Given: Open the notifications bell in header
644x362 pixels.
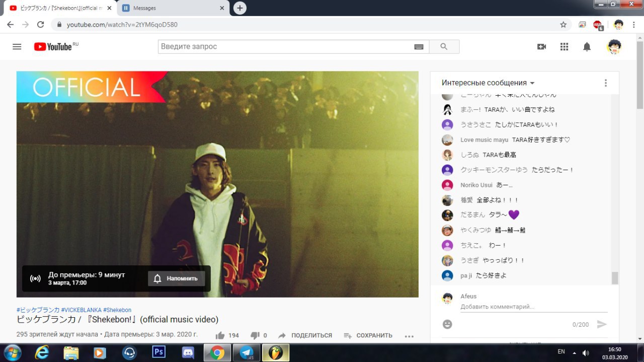Looking at the screenshot, I should pos(587,47).
